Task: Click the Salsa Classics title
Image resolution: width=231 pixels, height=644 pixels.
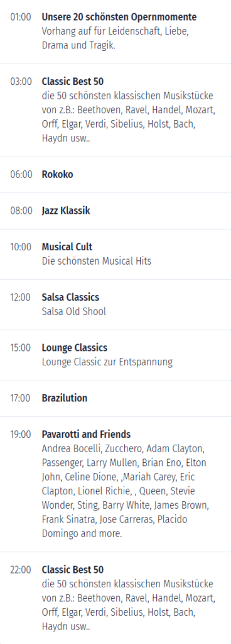Action: [x=70, y=297]
